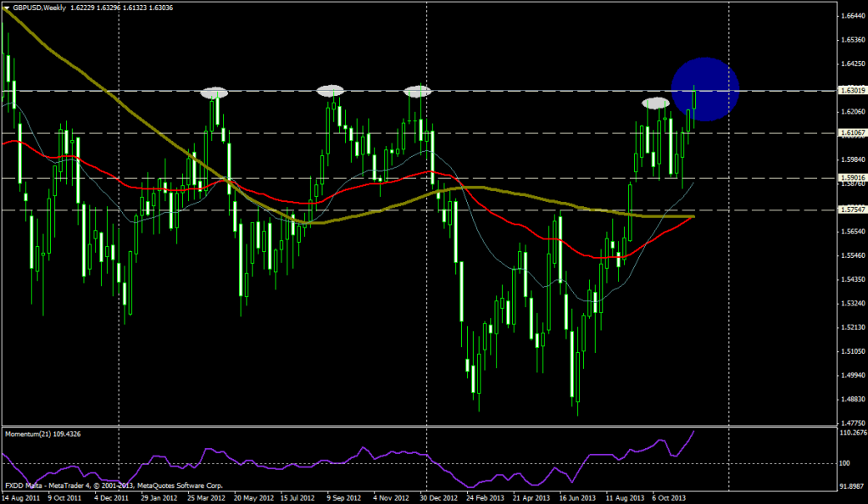This screenshot has width=868, height=504.
Task: Select the gray ellipse near September 2012 peak
Action: click(331, 91)
